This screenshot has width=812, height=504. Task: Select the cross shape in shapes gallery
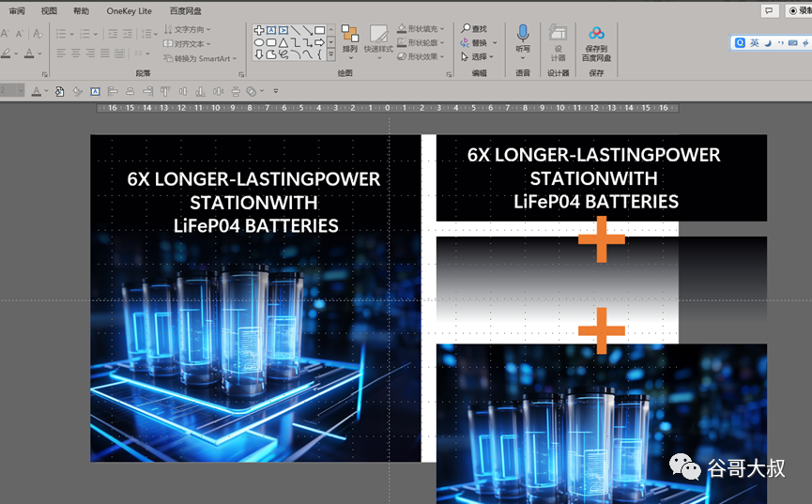pyautogui.click(x=259, y=30)
